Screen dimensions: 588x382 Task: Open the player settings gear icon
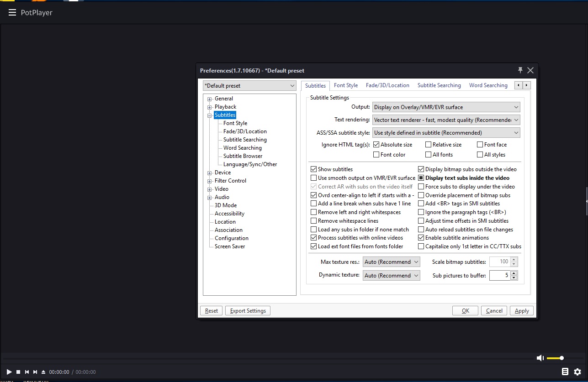pyautogui.click(x=577, y=372)
